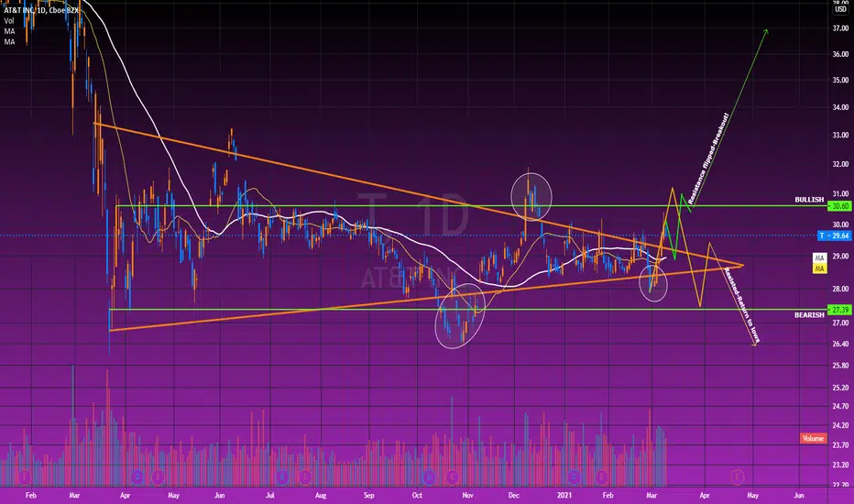This screenshot has height=504, width=854.
Task: Open the earnings marker just before Feb 2021
Action: tap(601, 477)
